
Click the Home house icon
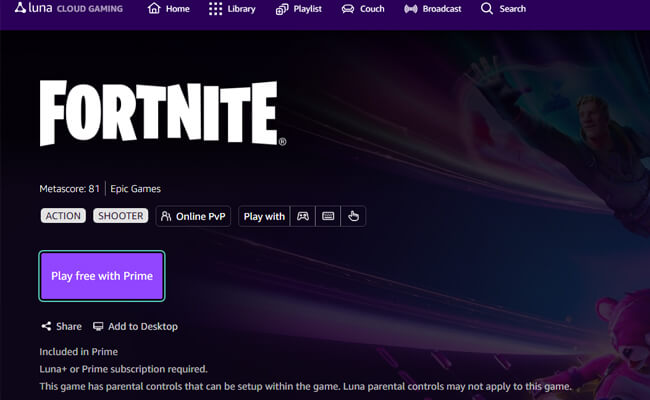(154, 8)
